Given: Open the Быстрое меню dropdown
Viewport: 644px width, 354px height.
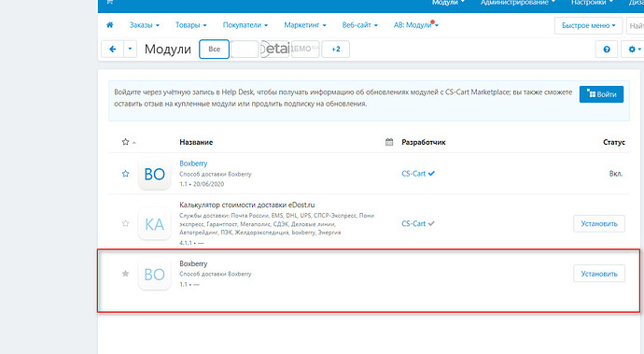Looking at the screenshot, I should point(589,25).
